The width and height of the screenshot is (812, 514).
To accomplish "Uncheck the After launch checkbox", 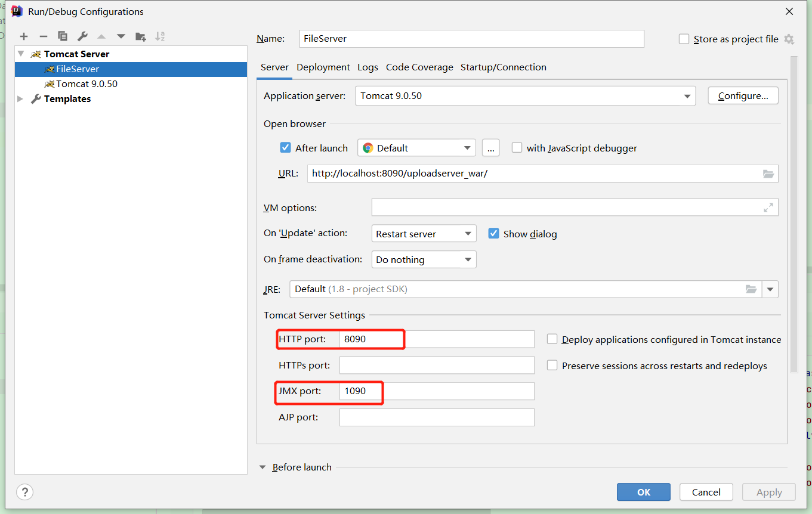I will pos(285,148).
